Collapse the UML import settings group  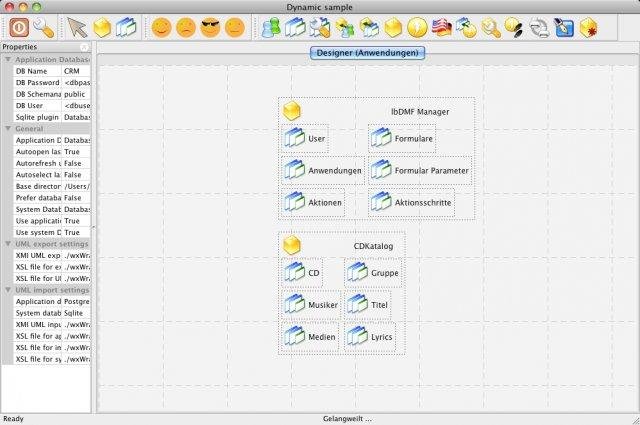point(8,290)
